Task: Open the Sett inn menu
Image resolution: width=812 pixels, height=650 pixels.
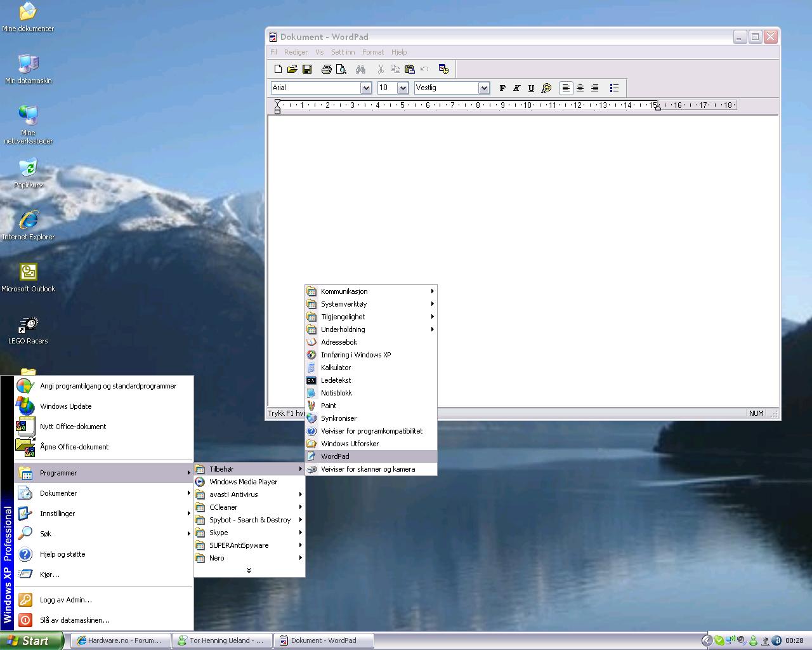Action: [343, 52]
